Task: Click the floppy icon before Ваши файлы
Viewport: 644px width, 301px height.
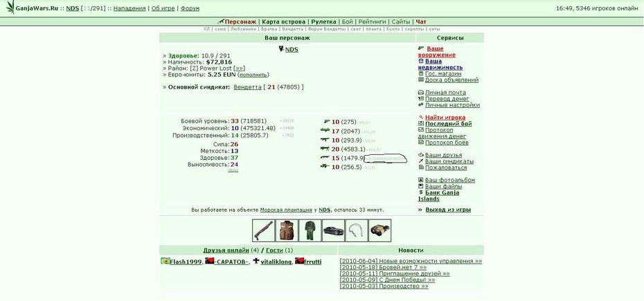Action: click(421, 186)
